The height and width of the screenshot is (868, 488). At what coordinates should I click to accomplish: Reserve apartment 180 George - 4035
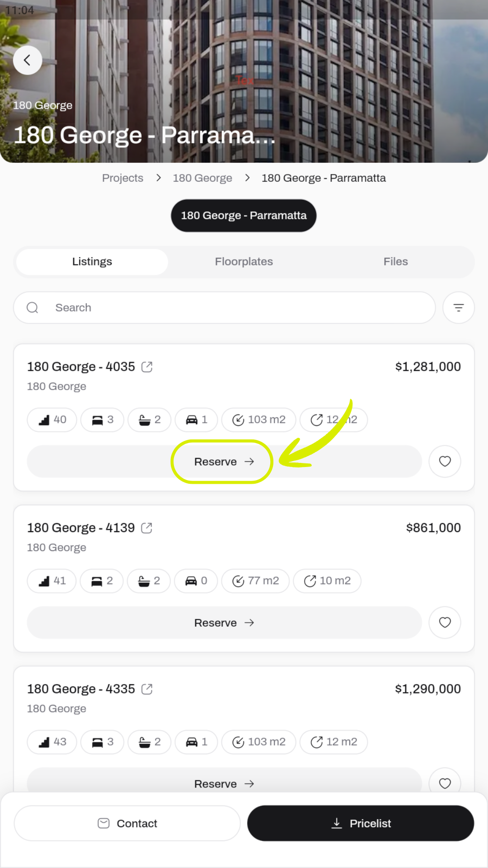[x=224, y=462]
